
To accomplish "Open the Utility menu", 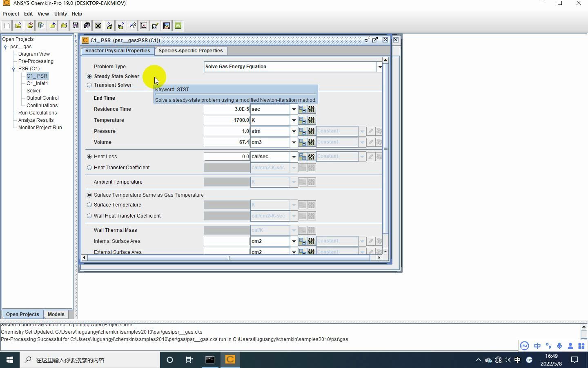I will click(x=60, y=13).
